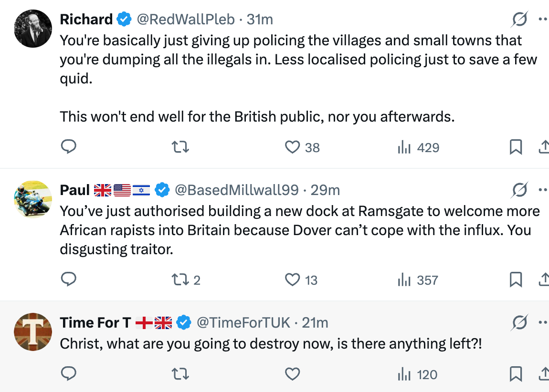Screen dimensions: 549x392
Task: Open more options on Time For T tweet
Action: 543,322
